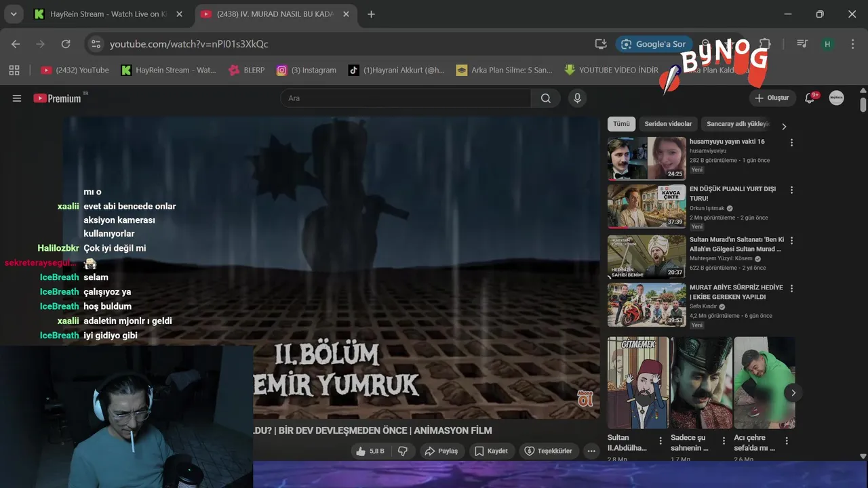Click the YouTube page vertical scrollbar
This screenshot has height=488, width=868.
pos(863,106)
